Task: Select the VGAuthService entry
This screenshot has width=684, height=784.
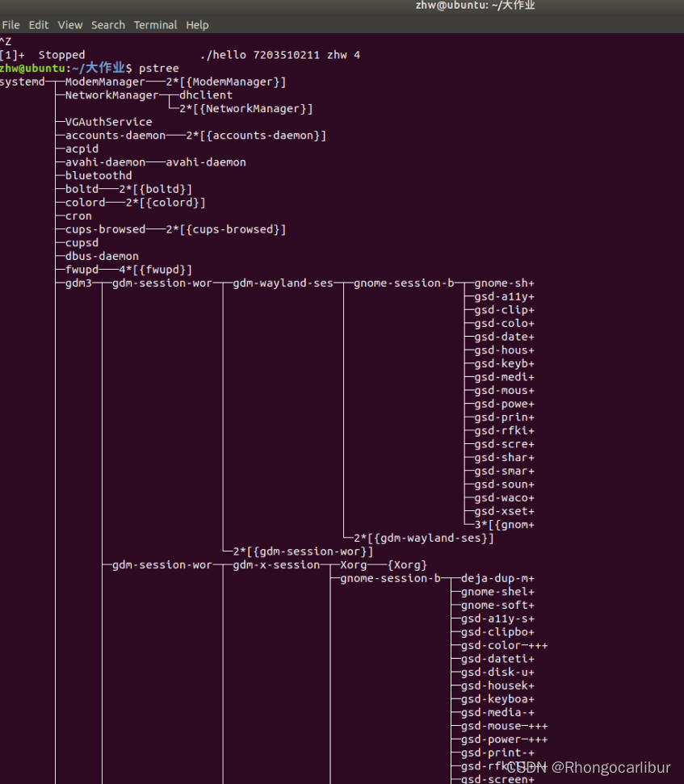Action: [108, 122]
